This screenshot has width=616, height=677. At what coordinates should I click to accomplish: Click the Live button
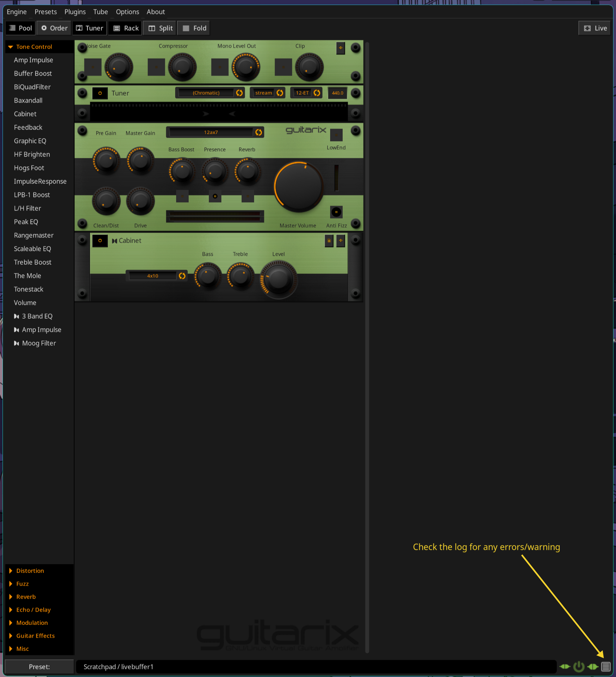pos(595,28)
